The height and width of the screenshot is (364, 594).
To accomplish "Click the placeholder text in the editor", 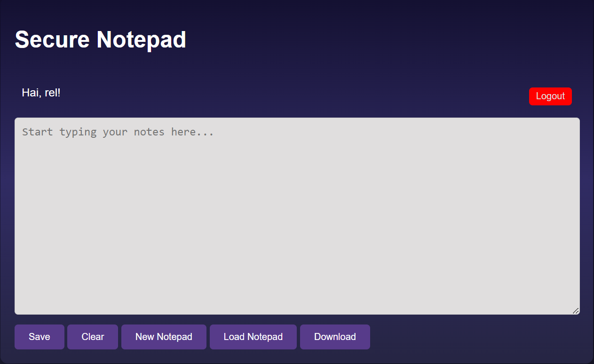I will (x=118, y=132).
